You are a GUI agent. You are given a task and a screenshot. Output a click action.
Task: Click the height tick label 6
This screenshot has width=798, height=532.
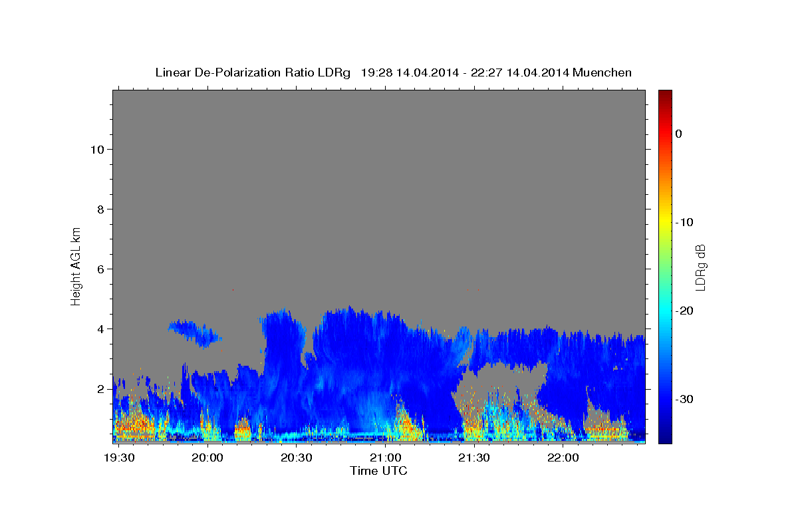pos(99,269)
